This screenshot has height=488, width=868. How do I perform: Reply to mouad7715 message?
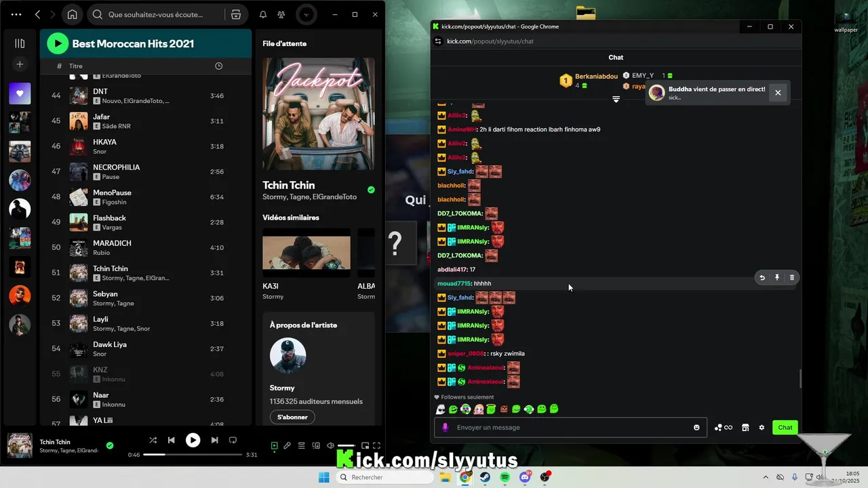(762, 277)
